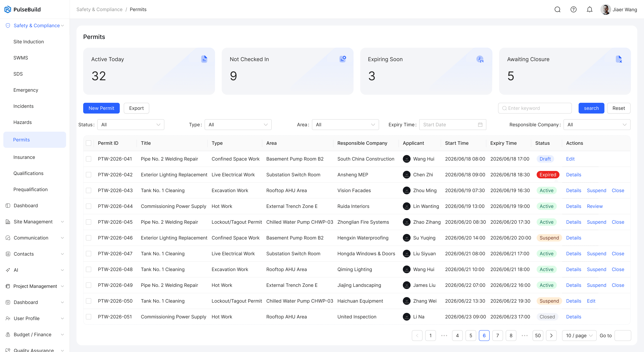Check the box for PTW-2026-049
644x352 pixels.
pyautogui.click(x=89, y=285)
